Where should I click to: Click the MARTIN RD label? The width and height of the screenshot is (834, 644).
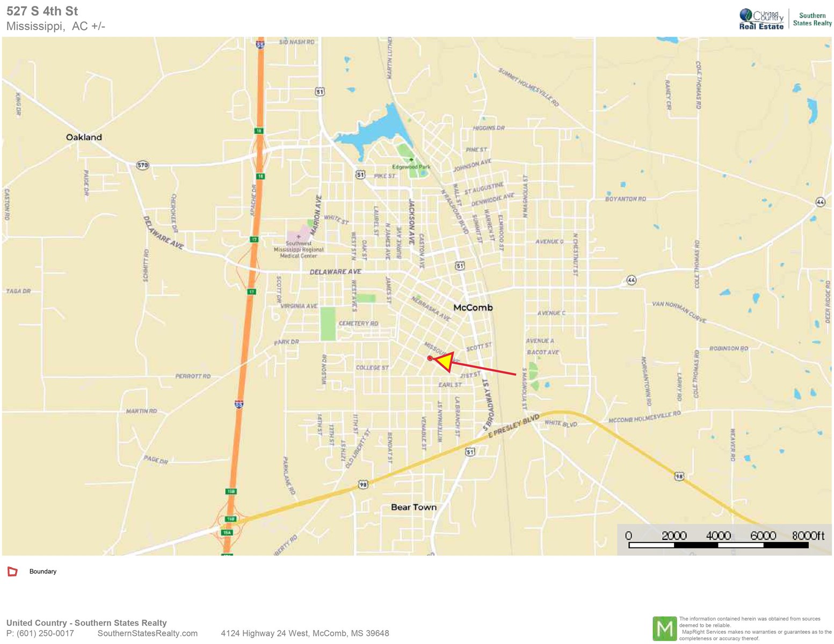point(142,411)
